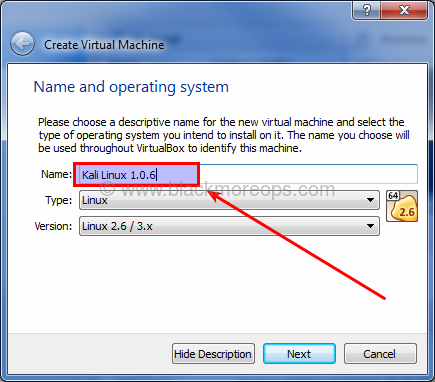The width and height of the screenshot is (435, 382).
Task: Click the Name field containing Kali Linux 1.0.6
Action: [248, 174]
